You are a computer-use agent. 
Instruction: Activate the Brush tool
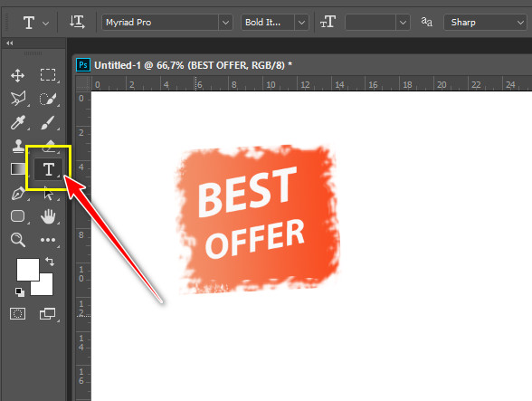coord(48,122)
